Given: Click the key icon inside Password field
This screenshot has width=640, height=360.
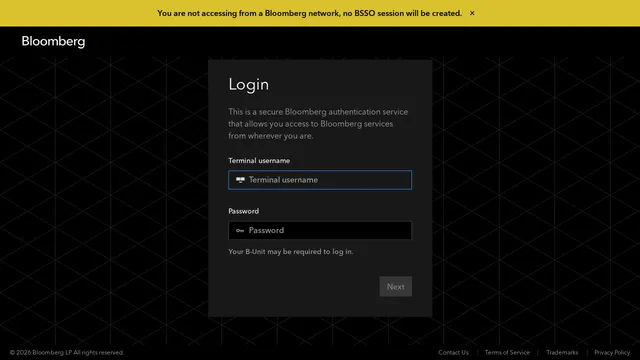Looking at the screenshot, I should 240,231.
